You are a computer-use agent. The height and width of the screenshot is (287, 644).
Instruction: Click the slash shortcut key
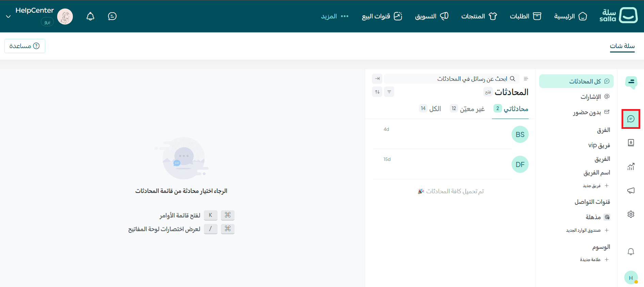(x=211, y=229)
